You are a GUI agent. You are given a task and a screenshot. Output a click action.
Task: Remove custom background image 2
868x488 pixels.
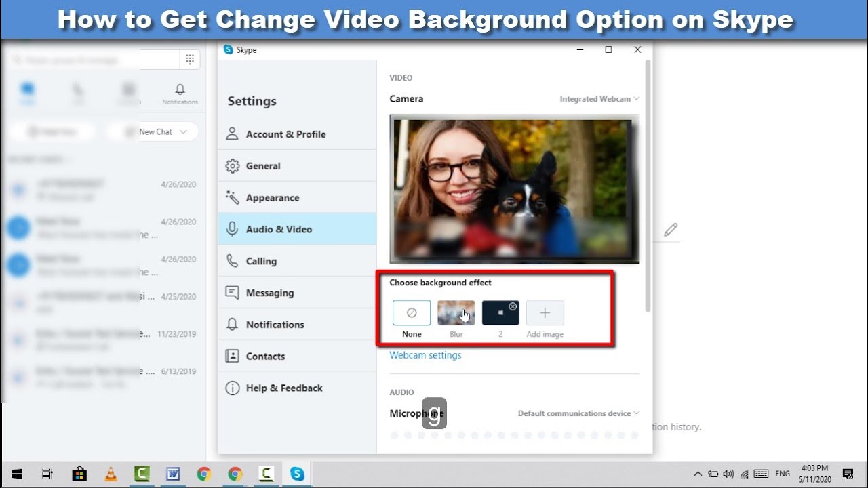tap(513, 306)
